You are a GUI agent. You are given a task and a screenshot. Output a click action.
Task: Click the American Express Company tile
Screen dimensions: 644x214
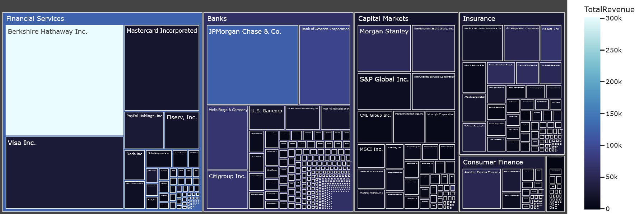481,189
